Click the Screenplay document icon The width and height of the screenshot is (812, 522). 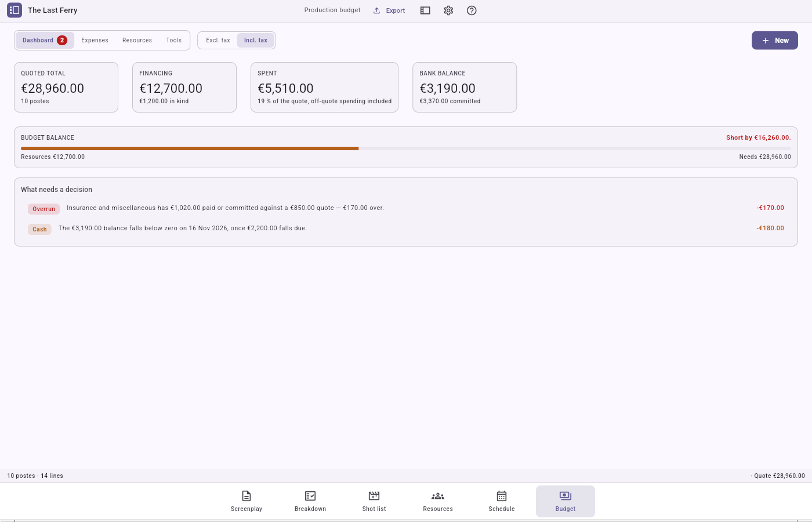pos(246,496)
